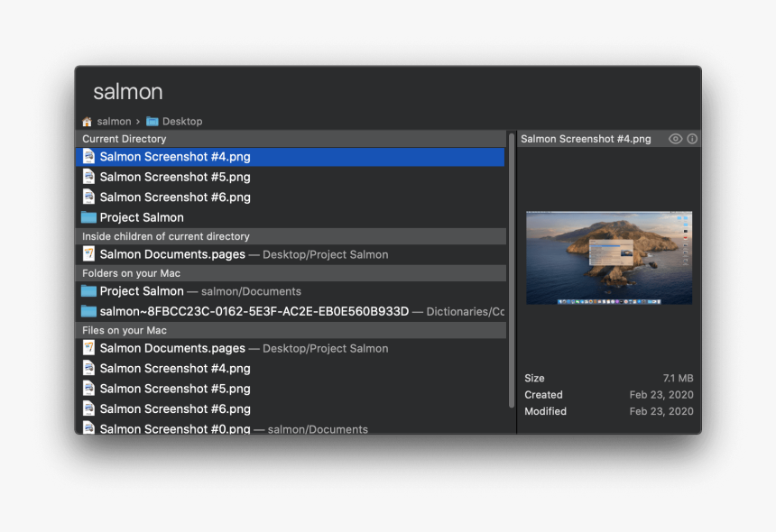
Task: Select Project Salmon folder in Current Directory
Action: (x=291, y=217)
